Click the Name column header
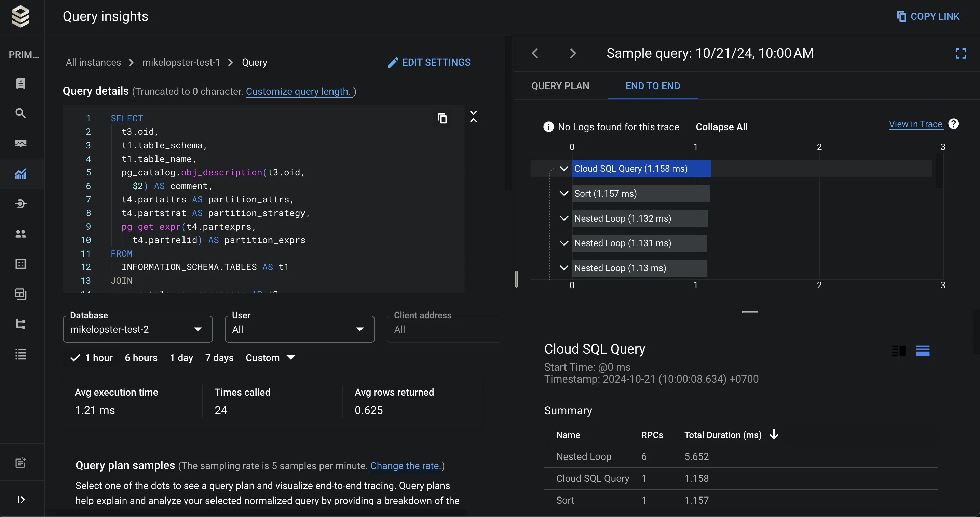The width and height of the screenshot is (980, 517). point(568,435)
